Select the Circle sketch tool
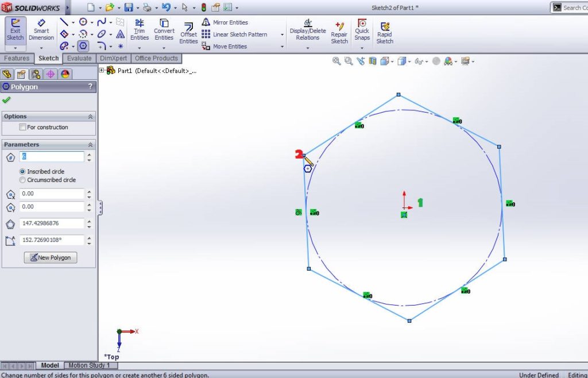This screenshot has width=588, height=378. click(83, 22)
